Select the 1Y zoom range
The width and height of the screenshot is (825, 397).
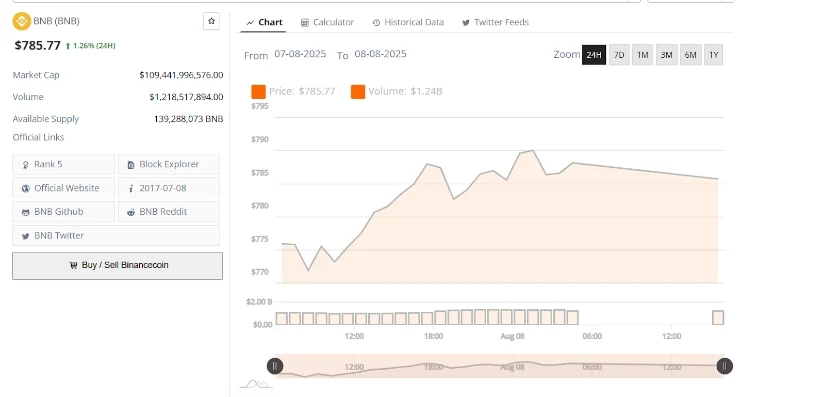pos(713,55)
